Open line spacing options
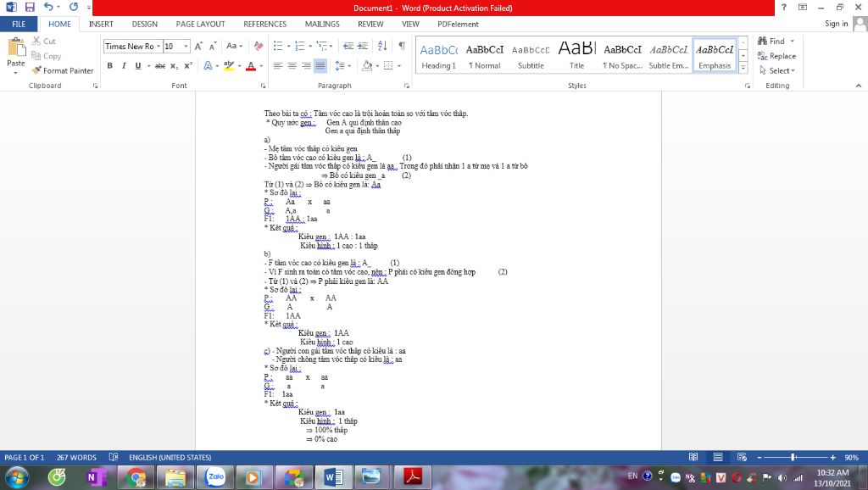The width and height of the screenshot is (868, 490). pos(342,66)
